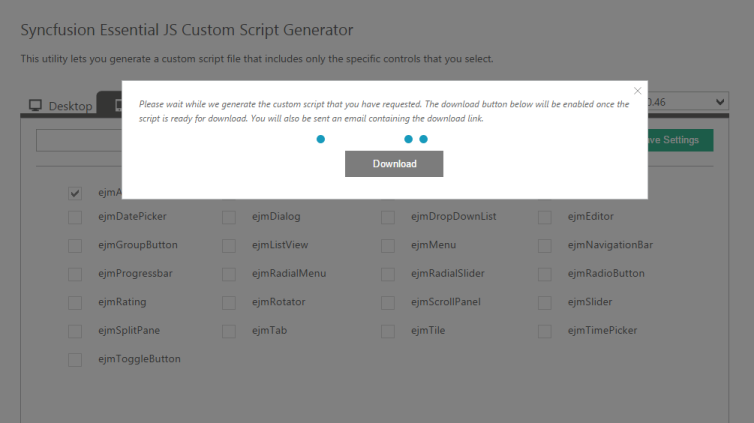754x423 pixels.
Task: Click the ejmMenu label text
Action: [x=433, y=245]
